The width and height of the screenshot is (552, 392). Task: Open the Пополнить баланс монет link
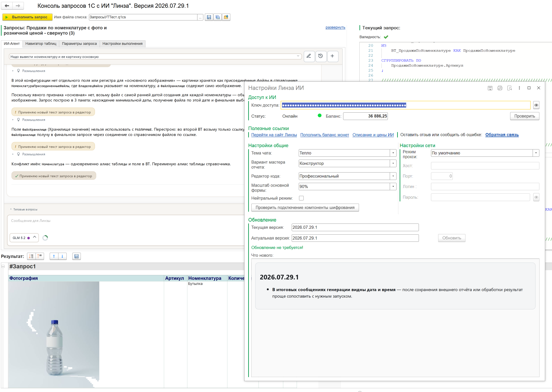(x=325, y=135)
